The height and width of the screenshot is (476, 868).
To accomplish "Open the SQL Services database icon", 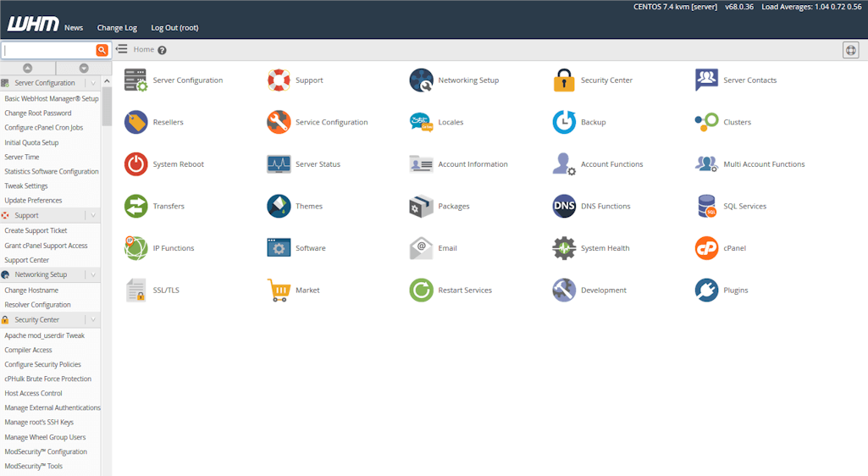I will (x=706, y=206).
